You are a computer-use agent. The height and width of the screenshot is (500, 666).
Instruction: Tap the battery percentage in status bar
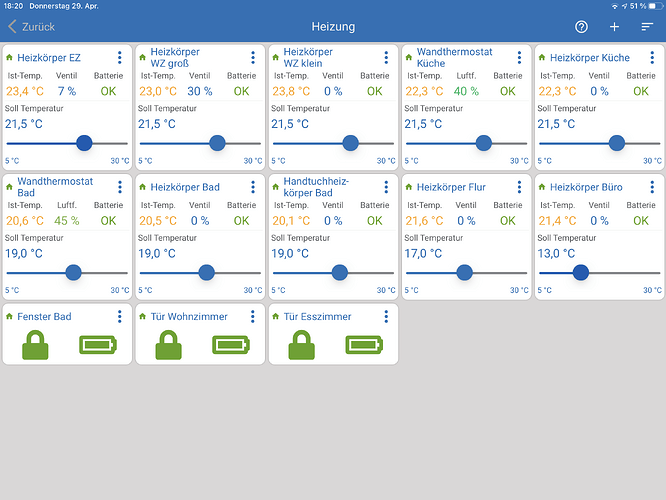click(x=636, y=5)
